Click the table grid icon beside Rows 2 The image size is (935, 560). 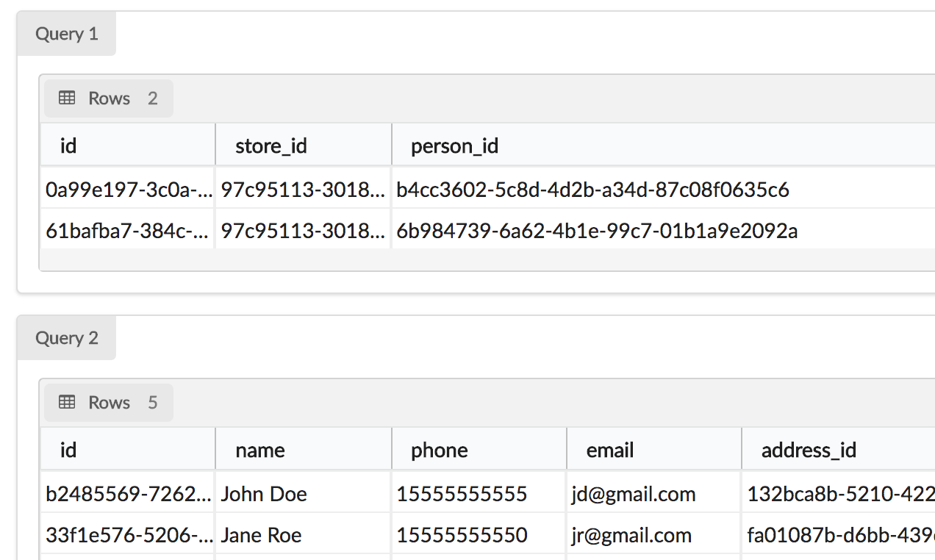(67, 98)
